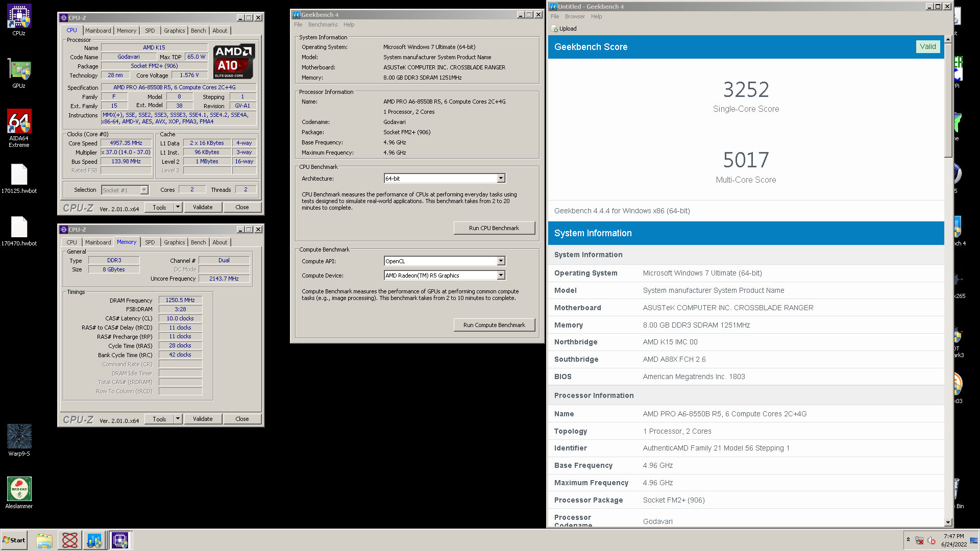
Task: Click the Show Desktop button
Action: [x=974, y=540]
